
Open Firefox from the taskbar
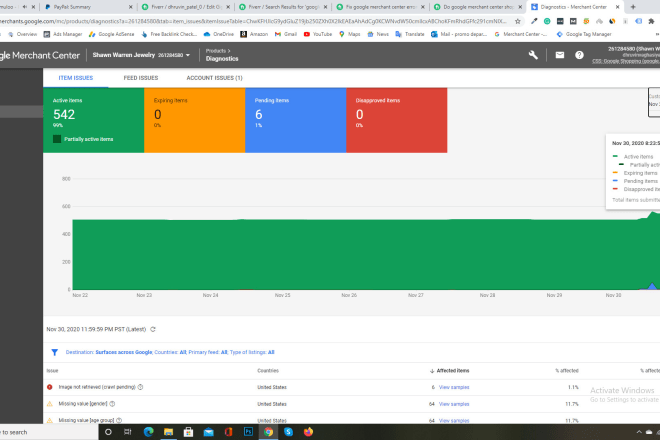point(309,432)
